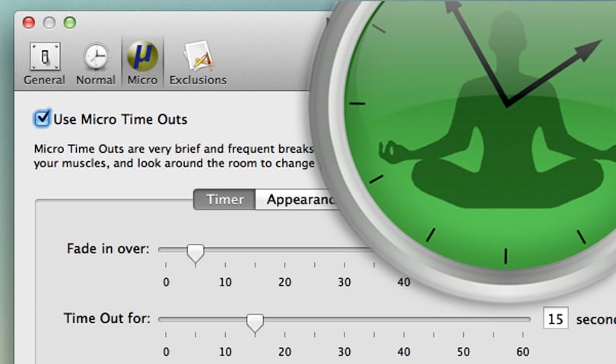Select the Timer tab
This screenshot has height=364, width=616.
[x=224, y=199]
